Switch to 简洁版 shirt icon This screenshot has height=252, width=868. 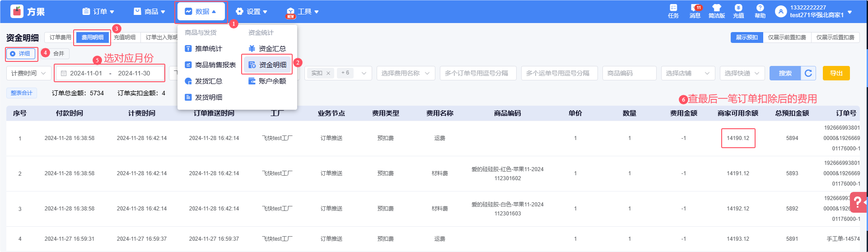(717, 8)
